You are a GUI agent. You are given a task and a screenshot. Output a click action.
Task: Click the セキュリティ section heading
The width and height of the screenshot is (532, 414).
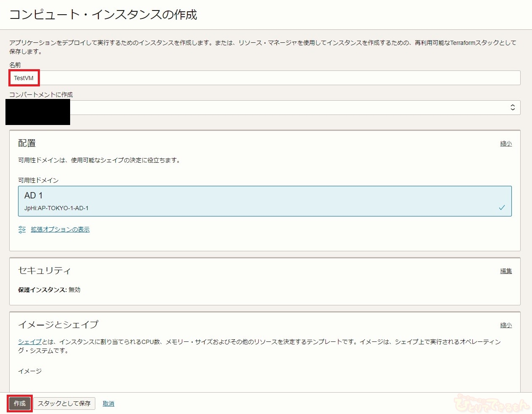45,271
